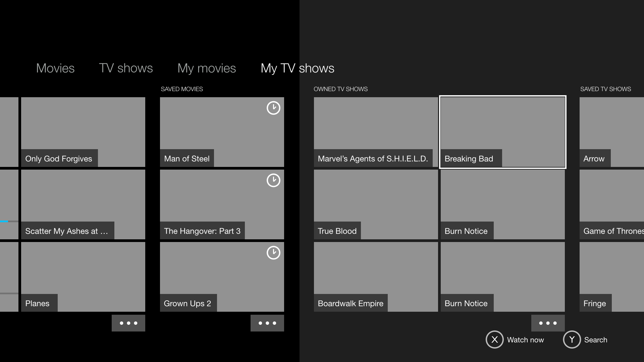Select the Grown Ups 2 tile

point(222,277)
